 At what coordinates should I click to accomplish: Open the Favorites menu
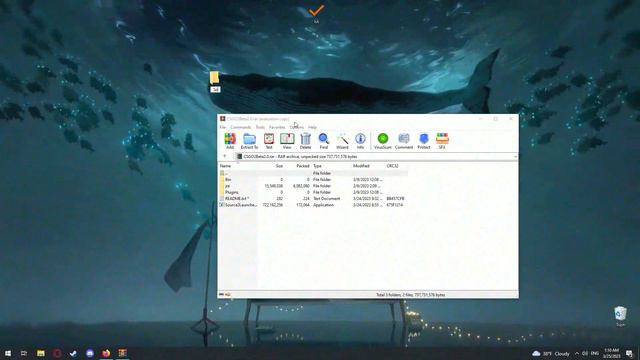point(277,127)
